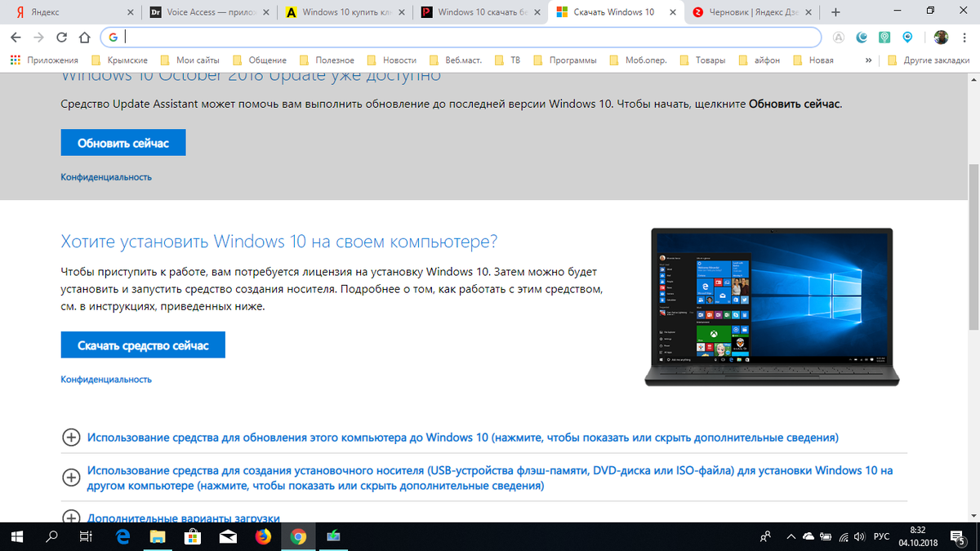The height and width of the screenshot is (551, 980).
Task: Open the Windows Start menu
Action: pyautogui.click(x=18, y=536)
